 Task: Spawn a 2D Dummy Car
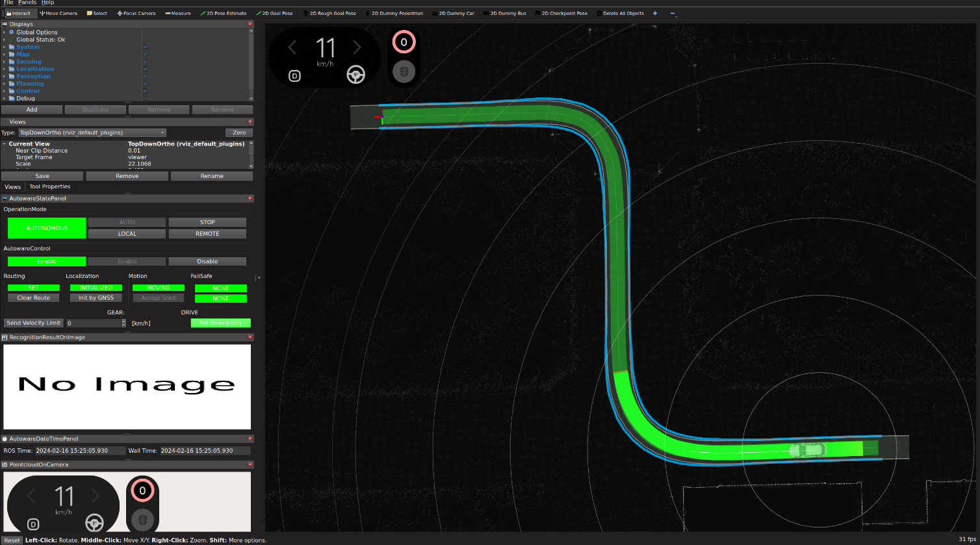[x=453, y=13]
